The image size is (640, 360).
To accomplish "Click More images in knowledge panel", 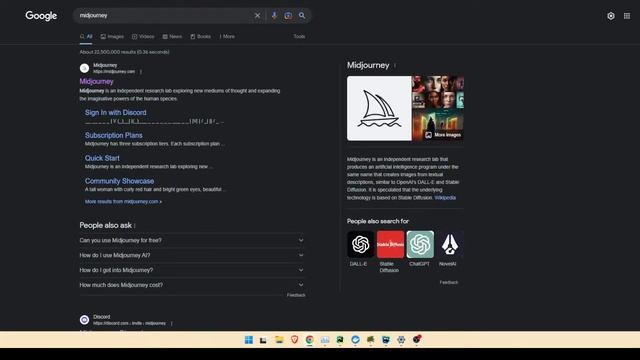I will coord(443,135).
